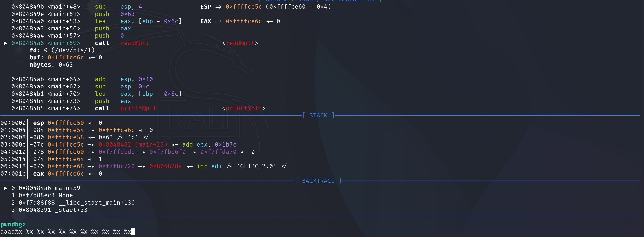
Task: Click "__libc_start_main+136" in the backtrace
Action: (x=96, y=202)
